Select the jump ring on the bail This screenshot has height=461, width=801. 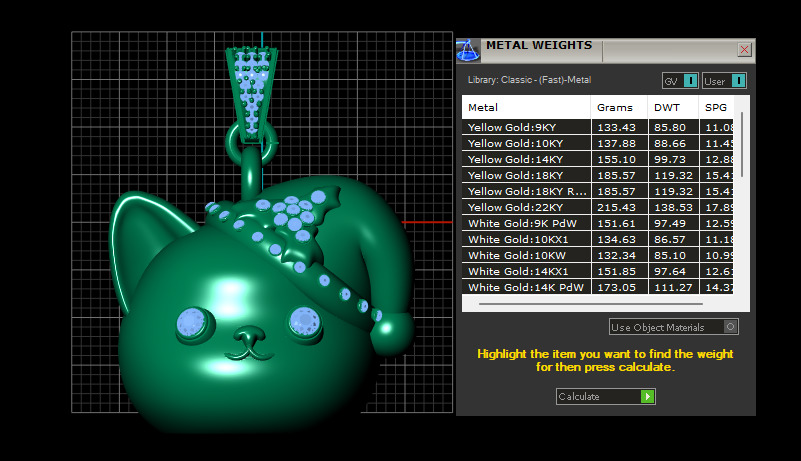click(x=232, y=143)
